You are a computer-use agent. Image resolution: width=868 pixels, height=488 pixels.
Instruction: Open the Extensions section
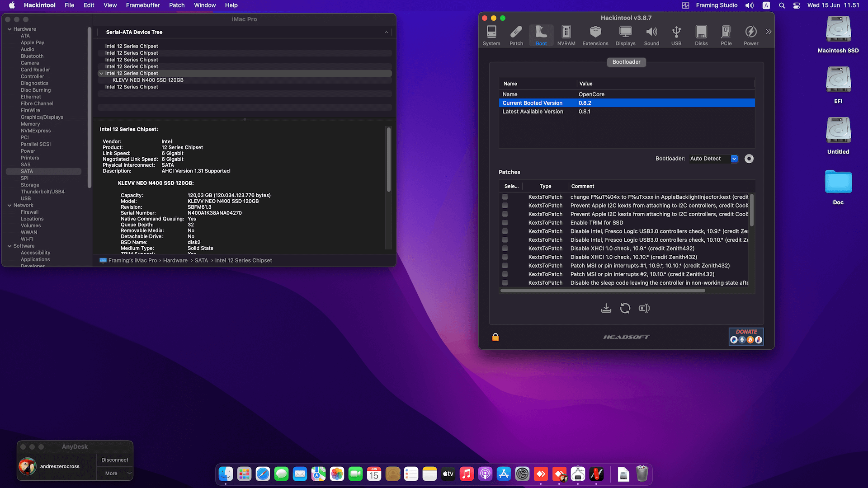pyautogui.click(x=595, y=36)
